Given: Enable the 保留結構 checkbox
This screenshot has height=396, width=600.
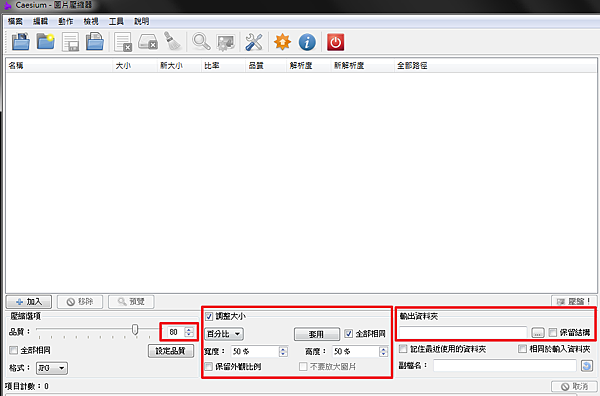Looking at the screenshot, I should click(553, 332).
